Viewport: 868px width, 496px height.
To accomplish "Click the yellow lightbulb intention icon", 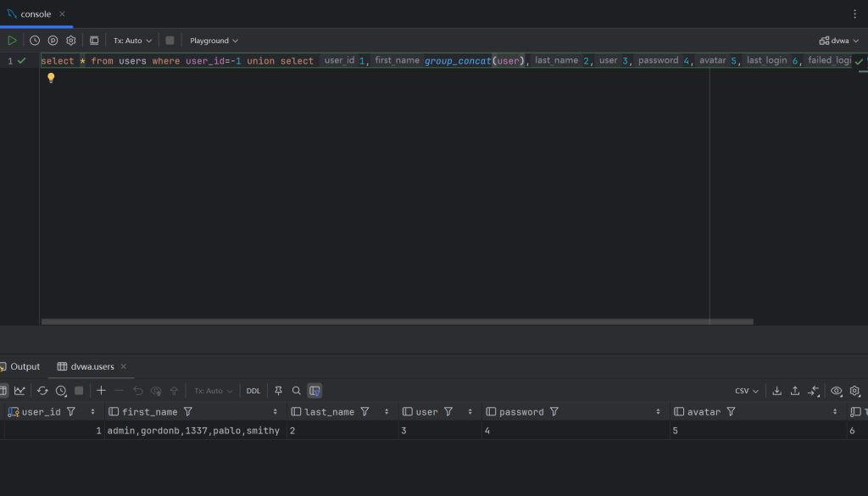I will coord(51,78).
